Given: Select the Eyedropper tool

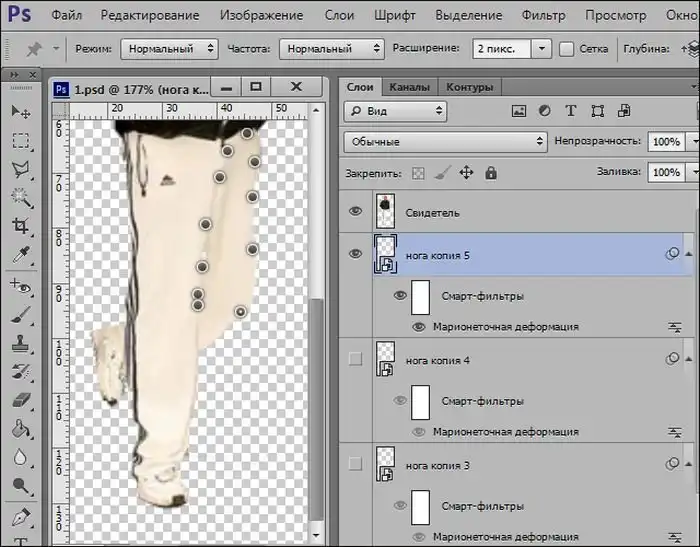Looking at the screenshot, I should click(21, 255).
